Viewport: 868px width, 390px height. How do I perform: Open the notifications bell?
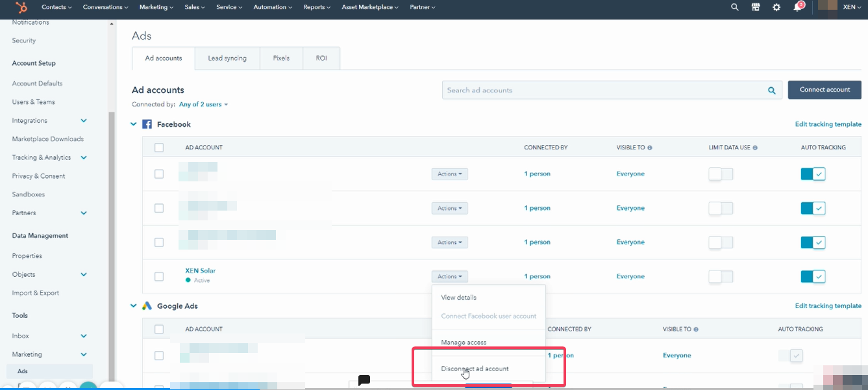click(797, 7)
